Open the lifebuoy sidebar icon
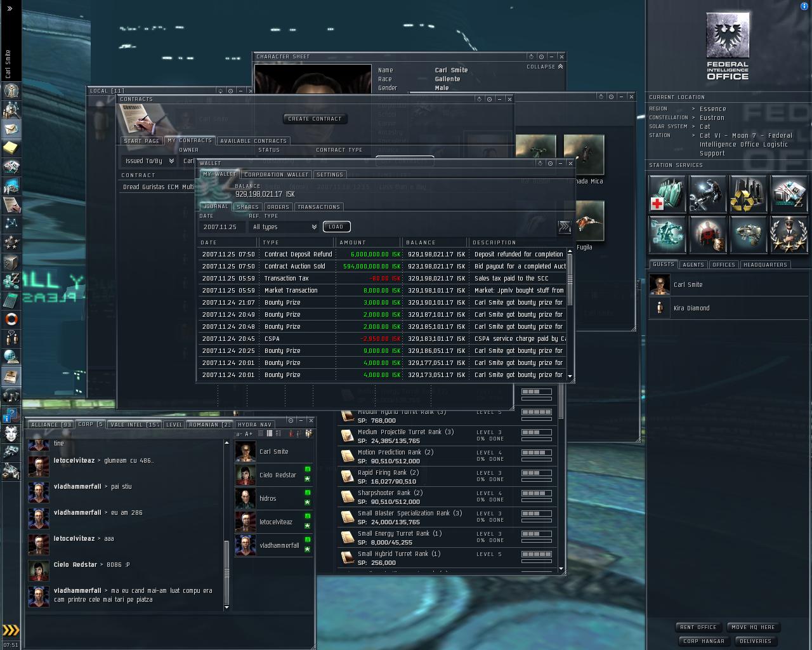 11,319
